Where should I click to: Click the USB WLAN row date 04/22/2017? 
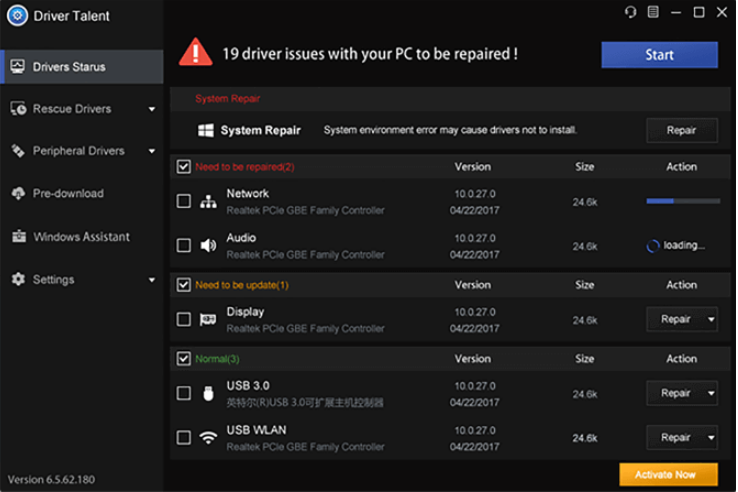pos(474,446)
